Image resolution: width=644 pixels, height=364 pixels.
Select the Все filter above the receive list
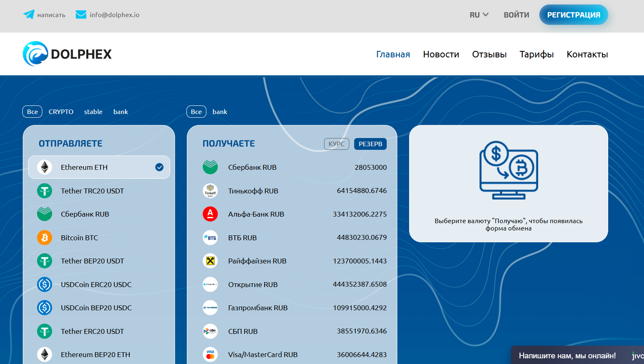[196, 112]
